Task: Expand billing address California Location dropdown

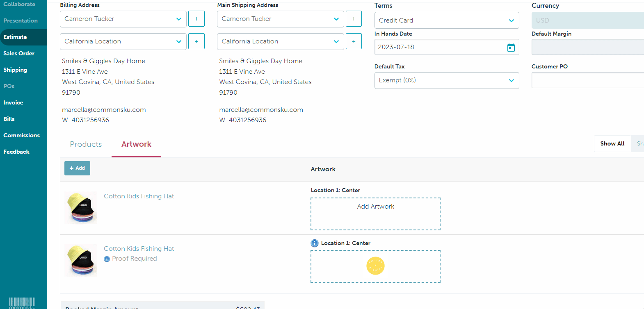Action: tap(123, 41)
